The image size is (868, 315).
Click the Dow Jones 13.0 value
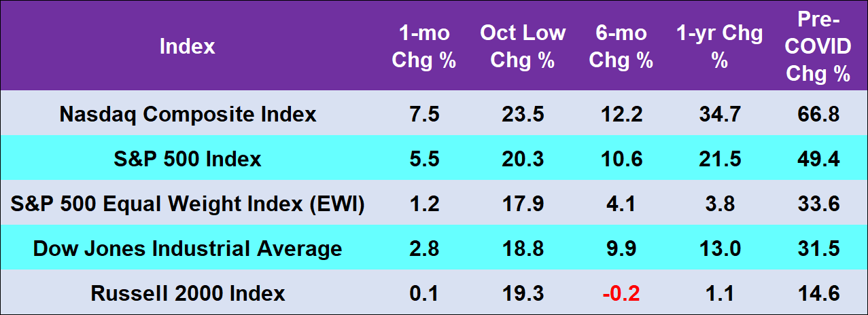(719, 248)
